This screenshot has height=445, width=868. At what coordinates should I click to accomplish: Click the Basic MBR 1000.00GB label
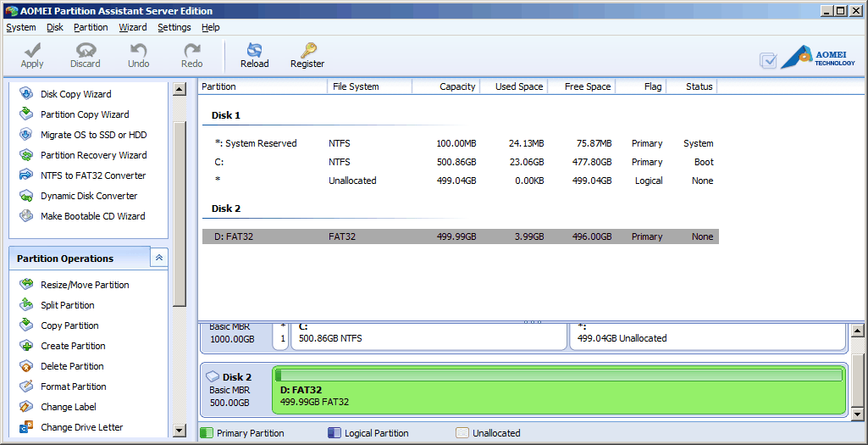(232, 333)
